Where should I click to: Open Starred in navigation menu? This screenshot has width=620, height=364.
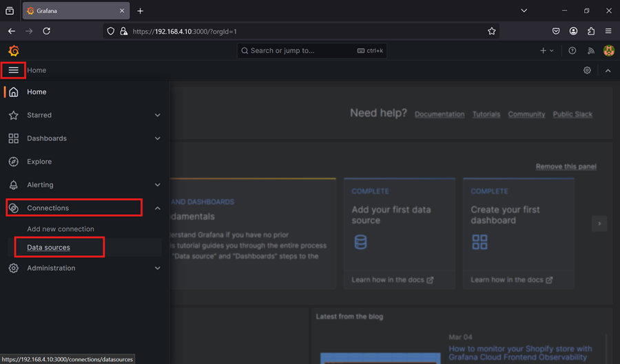pos(39,115)
